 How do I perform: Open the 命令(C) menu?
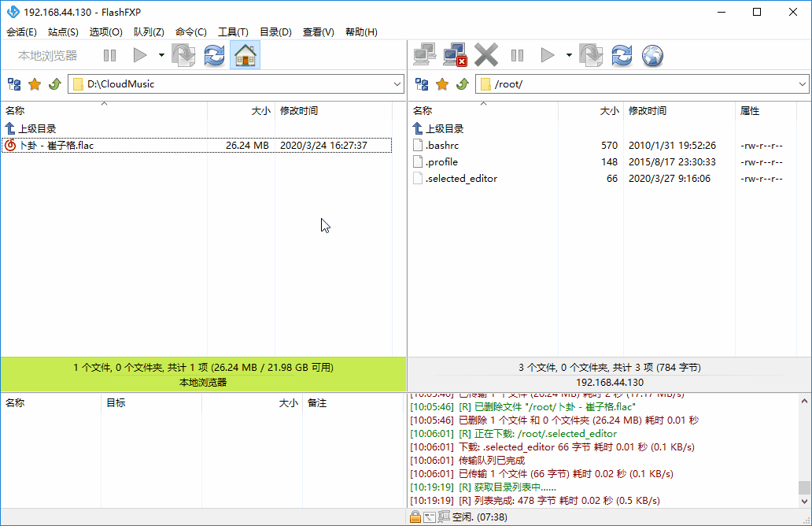coord(191,32)
